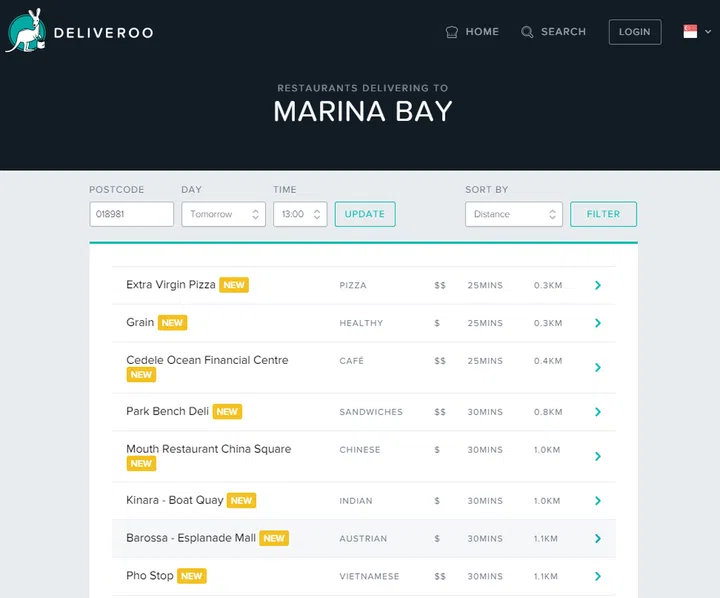This screenshot has width=720, height=598.
Task: Click the Singapore flag icon
Action: [x=690, y=32]
